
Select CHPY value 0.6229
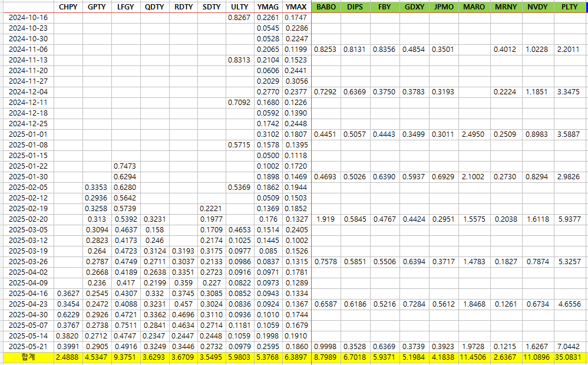(68, 315)
